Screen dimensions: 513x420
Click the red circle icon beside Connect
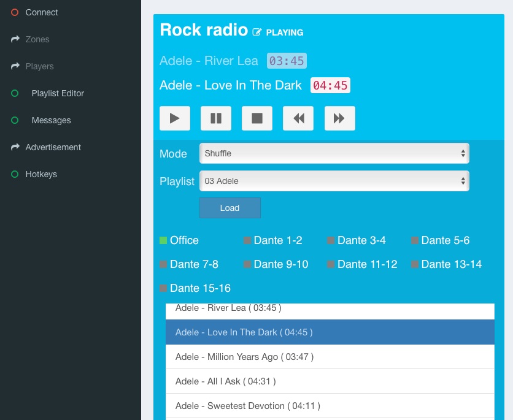click(x=15, y=12)
